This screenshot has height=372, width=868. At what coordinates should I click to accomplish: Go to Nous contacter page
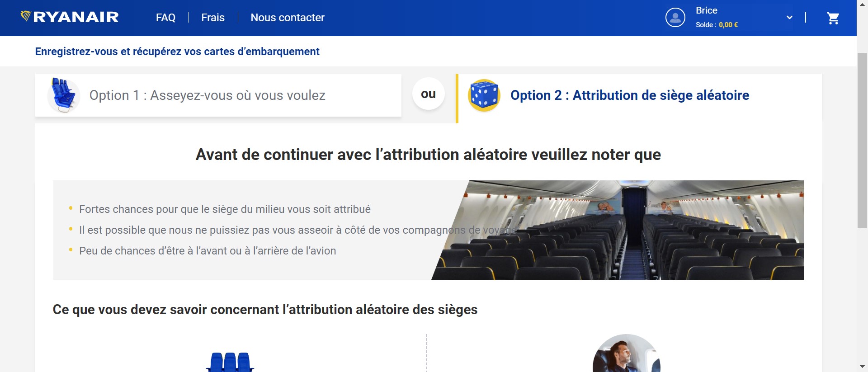[x=288, y=18]
